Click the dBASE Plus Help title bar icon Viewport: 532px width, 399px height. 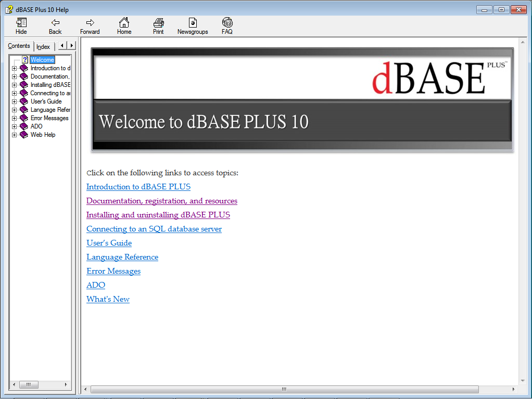[9, 9]
